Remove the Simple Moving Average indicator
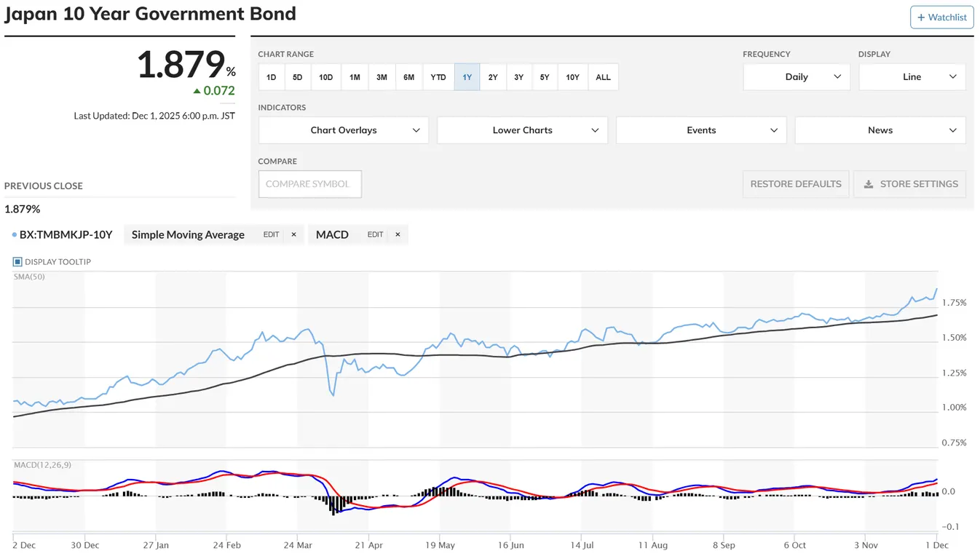Viewport: 980px width, 559px height. [x=293, y=234]
